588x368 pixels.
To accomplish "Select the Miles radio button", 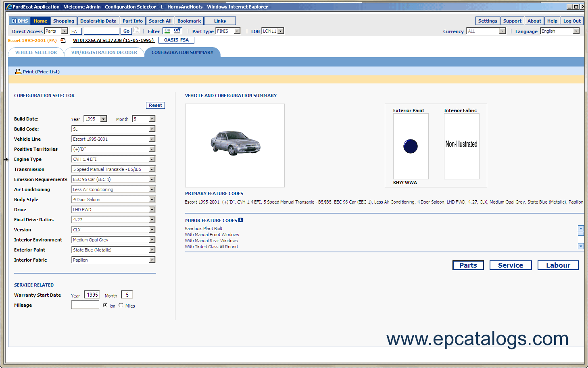I will [x=121, y=305].
